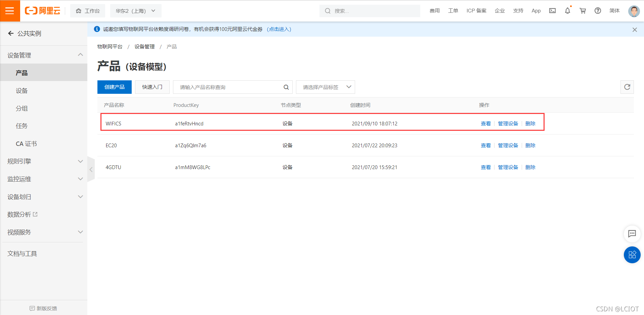Delete the 4GDTU product
The image size is (644, 315).
(x=530, y=167)
